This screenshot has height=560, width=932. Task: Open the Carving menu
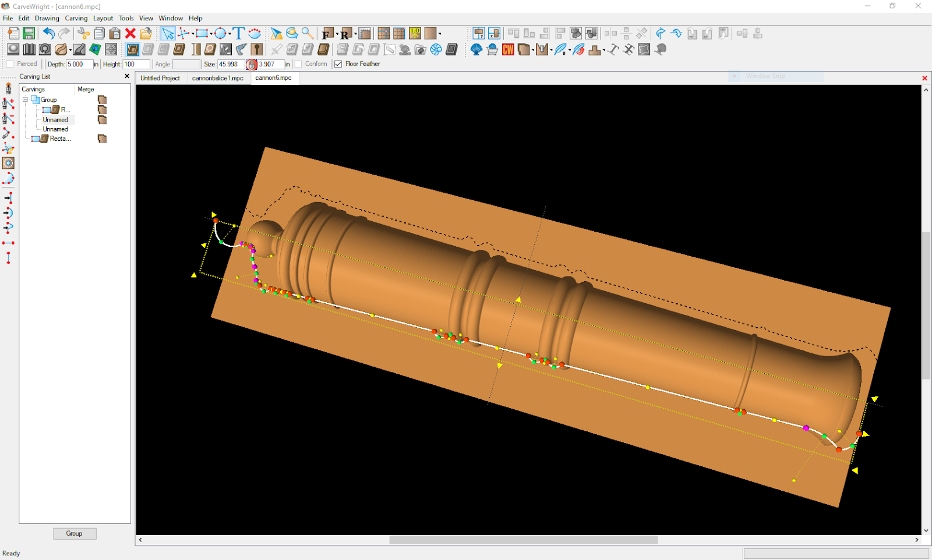tap(76, 18)
